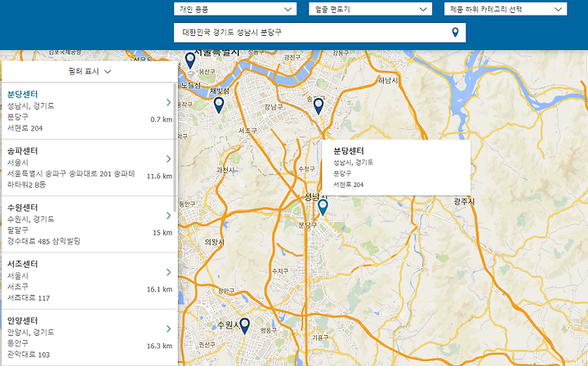Click 경수대로 485 삼익빌딩 address
Screen dimensions: 588x366
pos(44,241)
